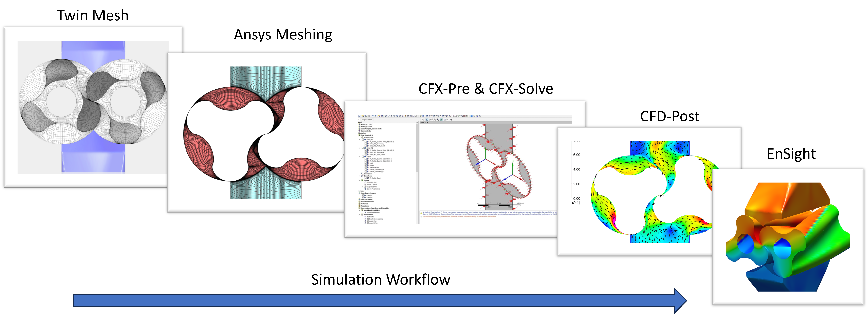Click the Analysis Type clock toolbar icon

(421, 116)
